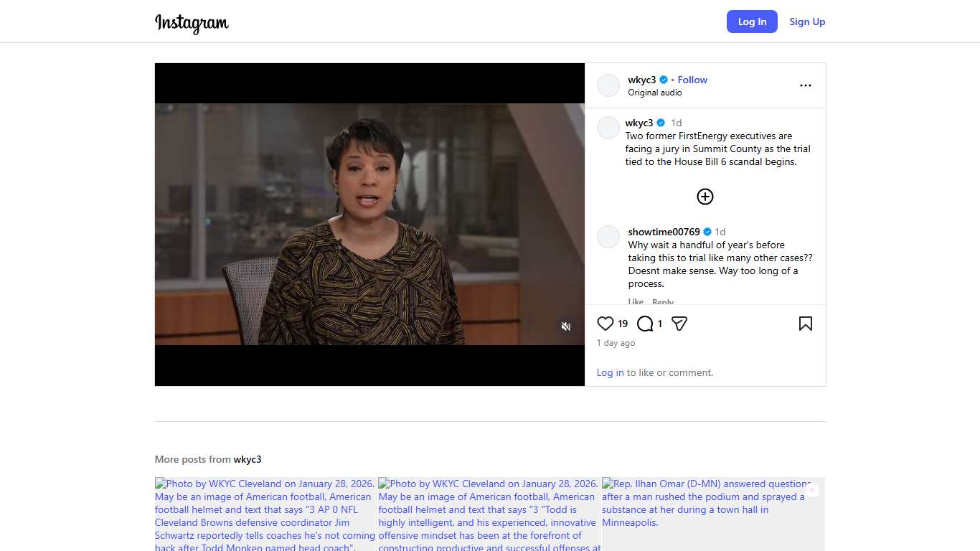This screenshot has width=980, height=551.
Task: Load more comments with plus circle icon
Action: tap(705, 197)
